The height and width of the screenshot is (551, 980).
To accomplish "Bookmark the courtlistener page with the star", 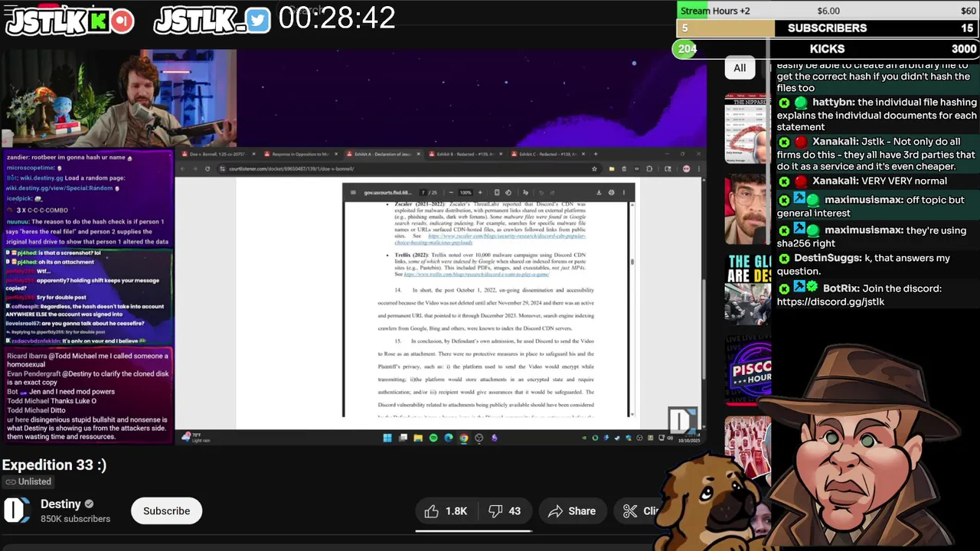I will [x=594, y=168].
